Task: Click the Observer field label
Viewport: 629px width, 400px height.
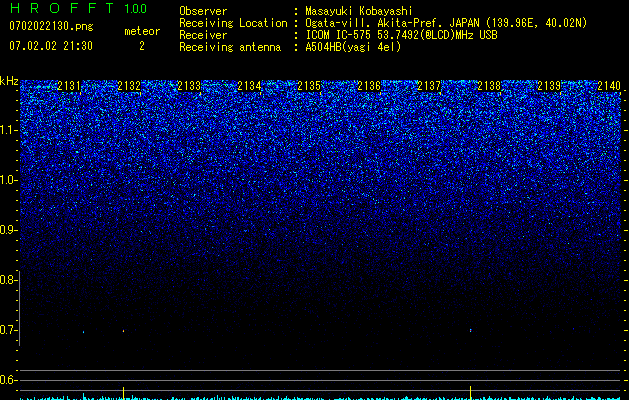Action: click(x=203, y=11)
